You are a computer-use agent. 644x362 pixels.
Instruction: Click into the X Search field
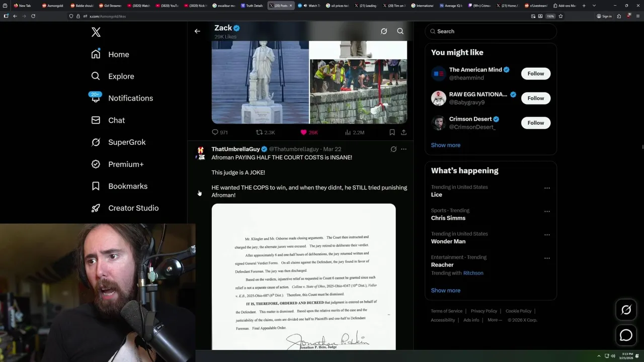(x=491, y=31)
